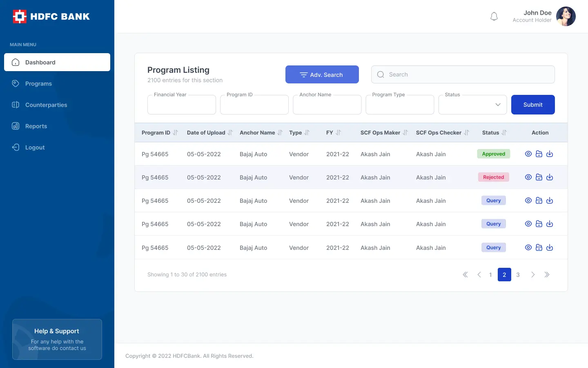Open the Reports section
The height and width of the screenshot is (368, 588).
click(x=57, y=126)
